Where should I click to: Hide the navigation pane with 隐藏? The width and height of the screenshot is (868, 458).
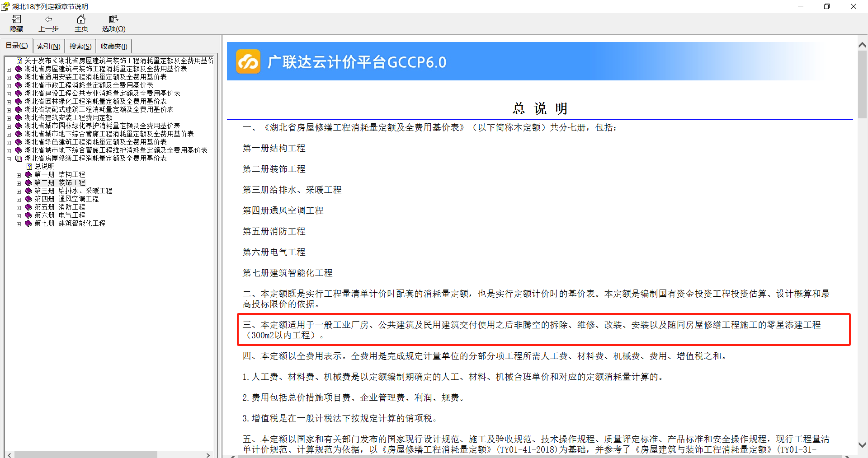pyautogui.click(x=16, y=23)
